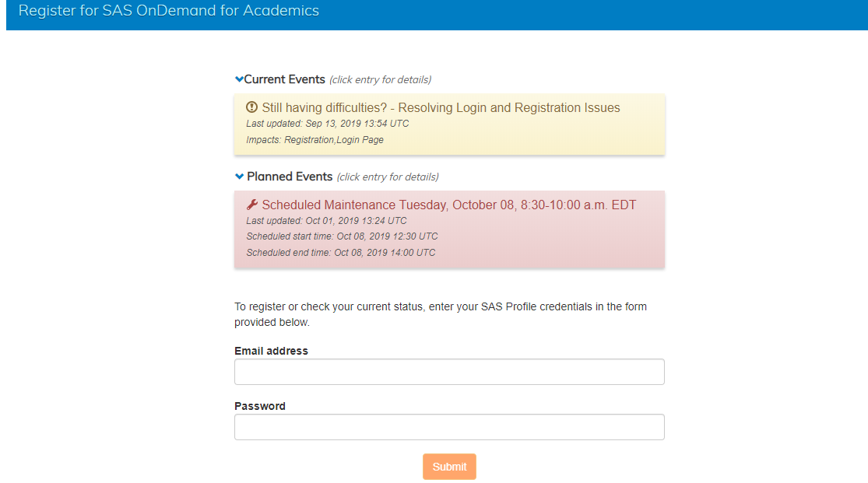Open the 'Still having difficulties?' entry title
Viewport: 868px width, 483px height.
coord(441,108)
